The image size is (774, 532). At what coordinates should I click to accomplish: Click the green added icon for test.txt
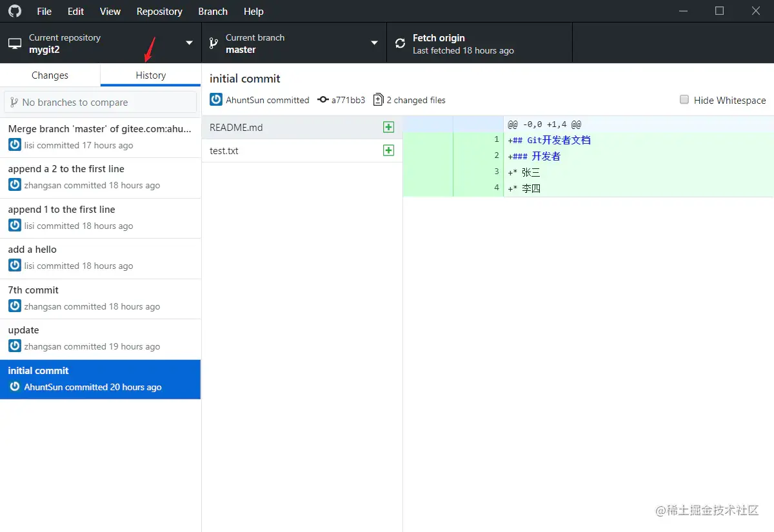pos(388,150)
